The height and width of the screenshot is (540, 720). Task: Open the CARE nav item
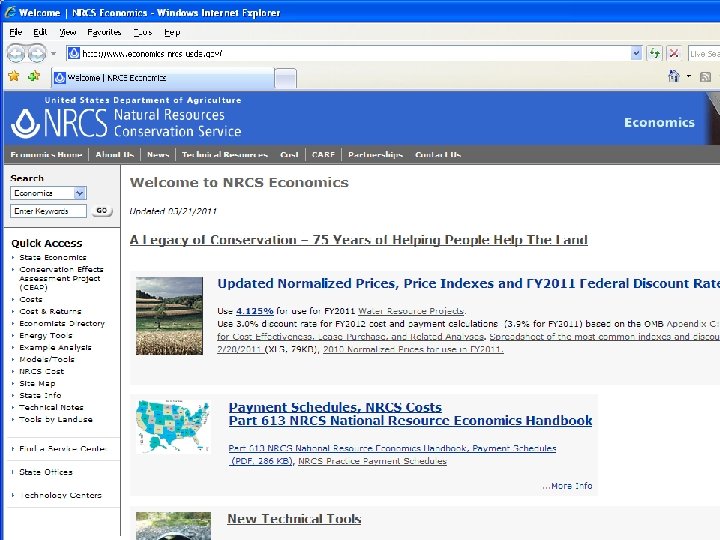(x=323, y=155)
